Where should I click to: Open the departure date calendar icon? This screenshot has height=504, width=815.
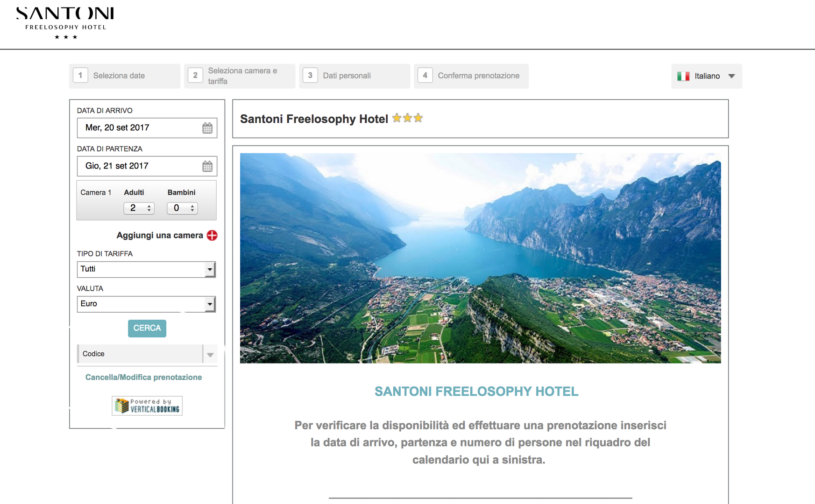pos(207,166)
